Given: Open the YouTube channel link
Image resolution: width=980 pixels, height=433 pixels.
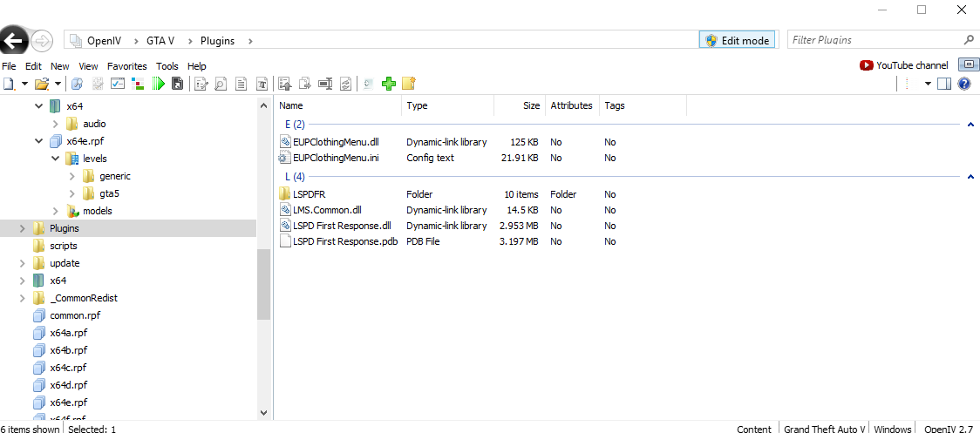Looking at the screenshot, I should click(904, 65).
